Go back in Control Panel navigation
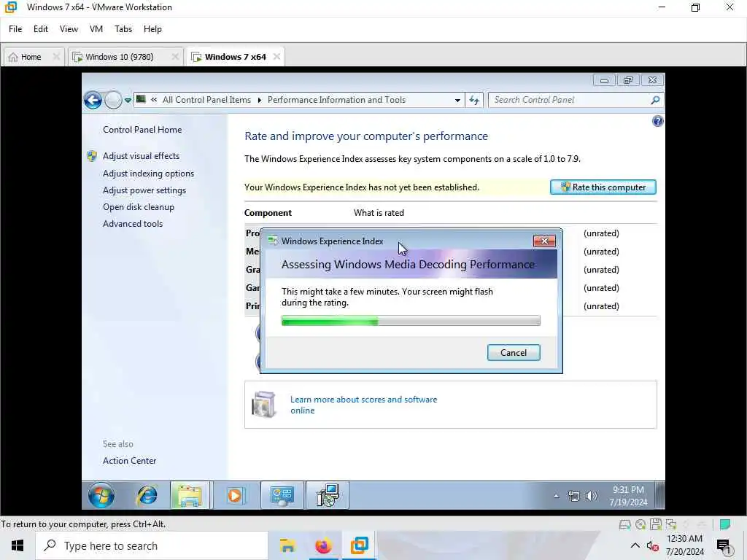 (x=93, y=100)
